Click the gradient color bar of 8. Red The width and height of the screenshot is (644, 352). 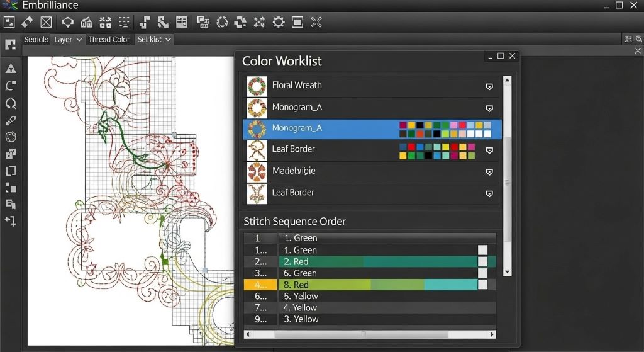coord(378,285)
